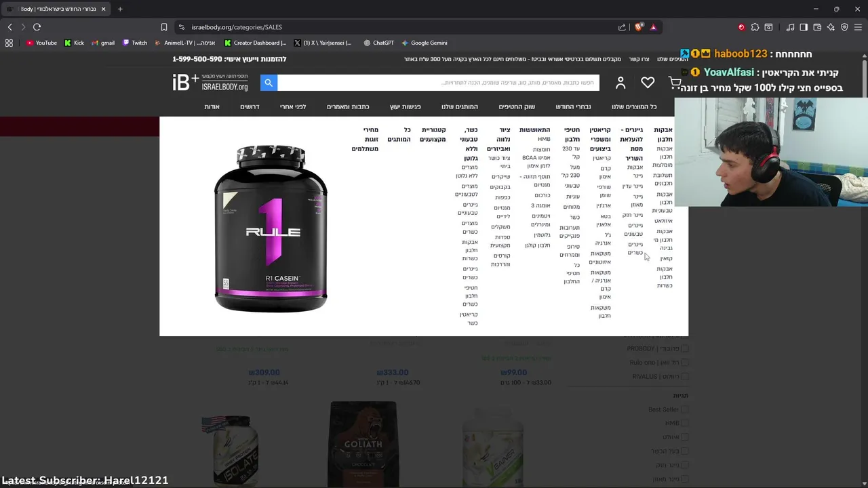
Task: Bookmark this page with the bookmark icon
Action: tap(163, 27)
